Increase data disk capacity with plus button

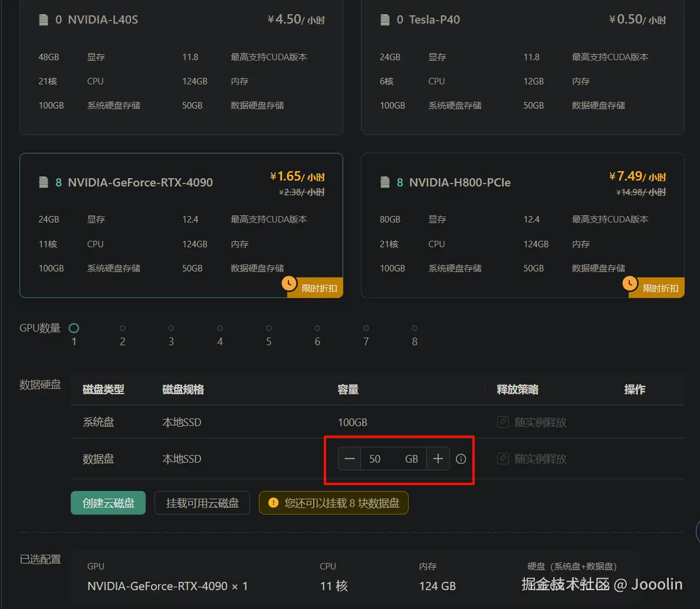438,459
